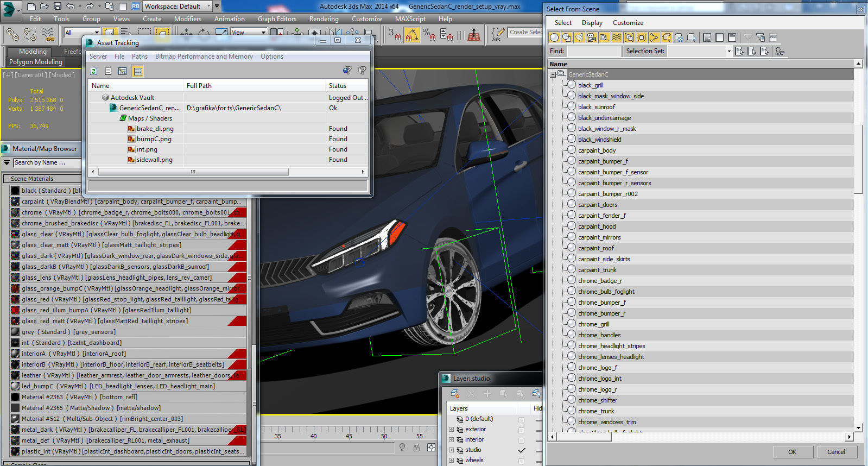Image resolution: width=868 pixels, height=466 pixels.
Task: Activate the Select and Link tool
Action: coord(12,35)
